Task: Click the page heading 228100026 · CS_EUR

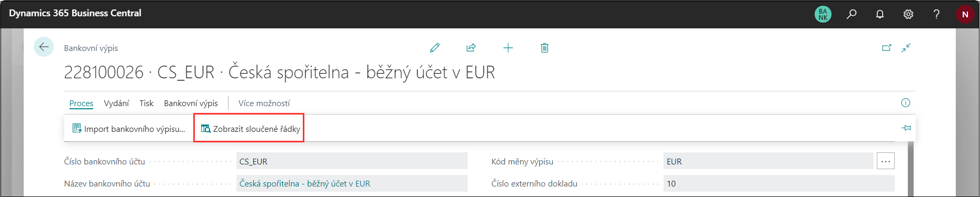Action: click(x=280, y=72)
